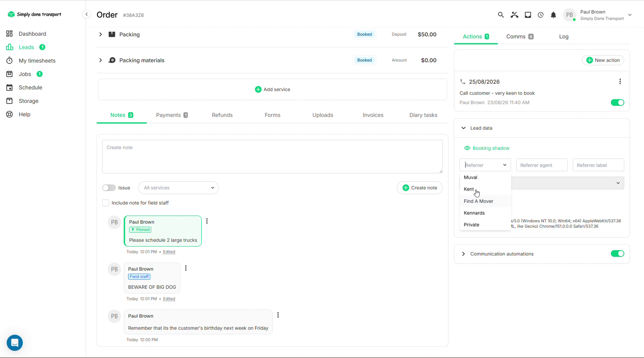Open the tablet icon in header

(x=528, y=15)
